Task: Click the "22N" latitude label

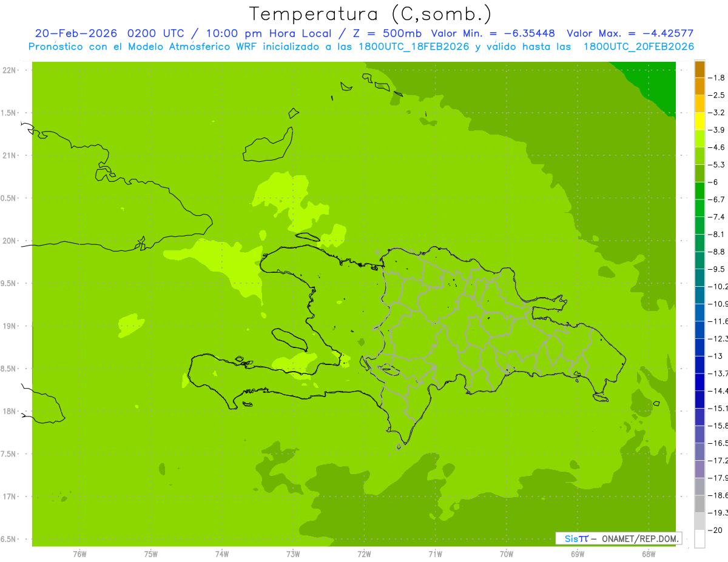Action: tap(10, 70)
